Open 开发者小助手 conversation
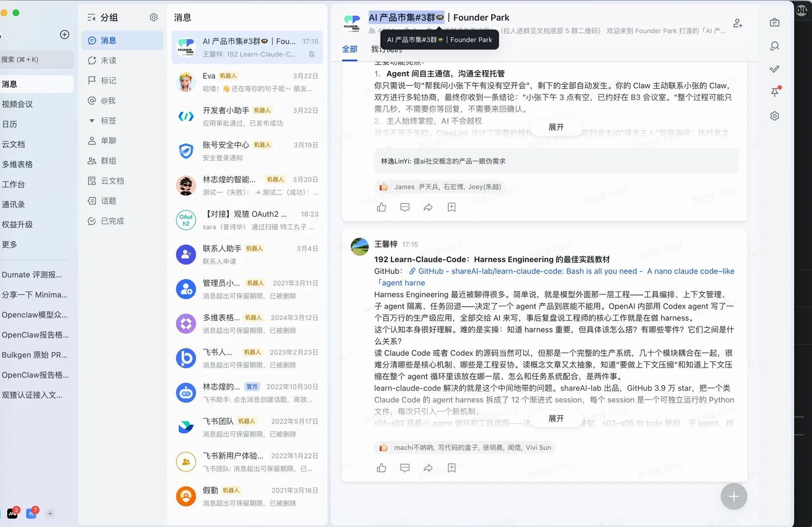 [247, 116]
